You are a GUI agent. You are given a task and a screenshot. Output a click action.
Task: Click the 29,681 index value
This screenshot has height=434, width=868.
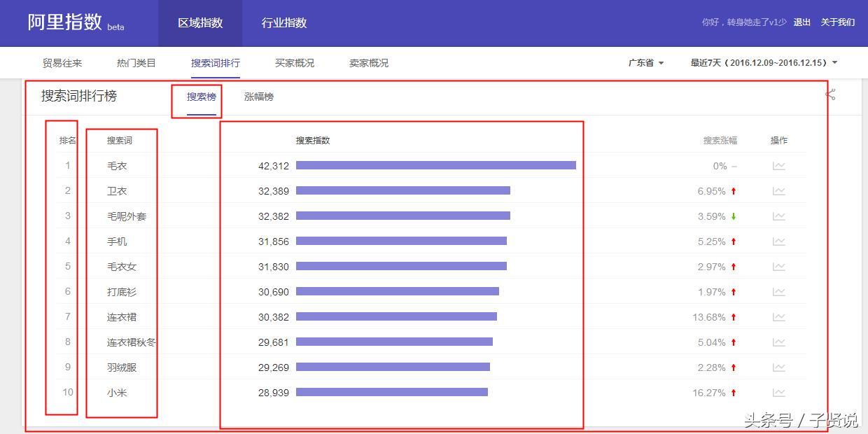click(x=274, y=342)
